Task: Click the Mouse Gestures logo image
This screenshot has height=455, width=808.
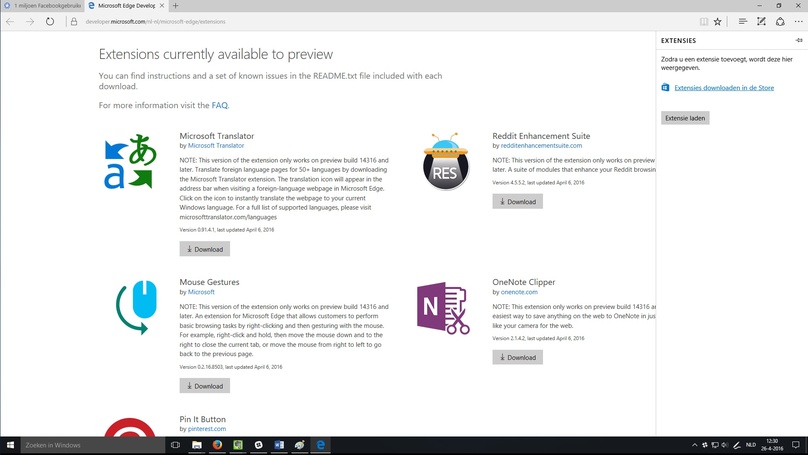Action: click(136, 307)
